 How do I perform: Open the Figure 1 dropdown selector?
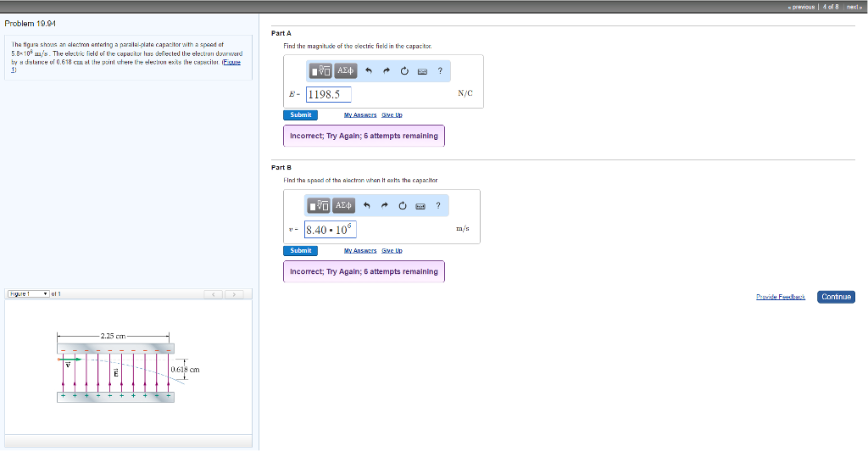[28, 294]
